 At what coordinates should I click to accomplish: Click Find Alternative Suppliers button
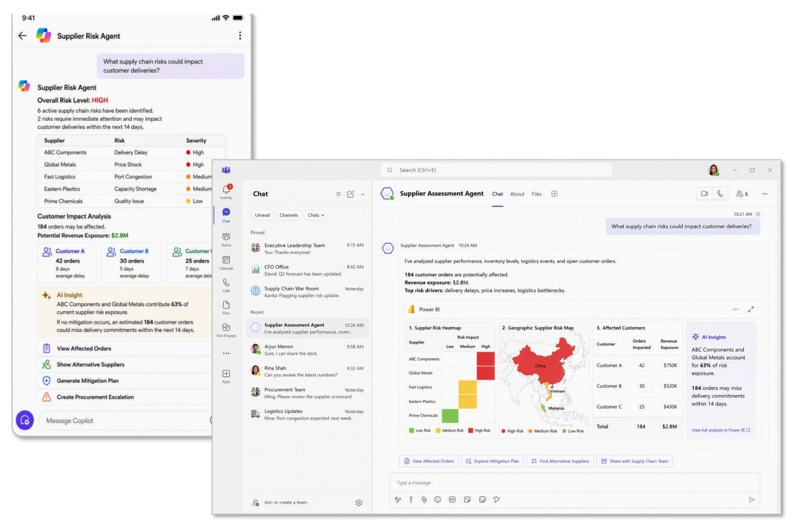point(560,461)
